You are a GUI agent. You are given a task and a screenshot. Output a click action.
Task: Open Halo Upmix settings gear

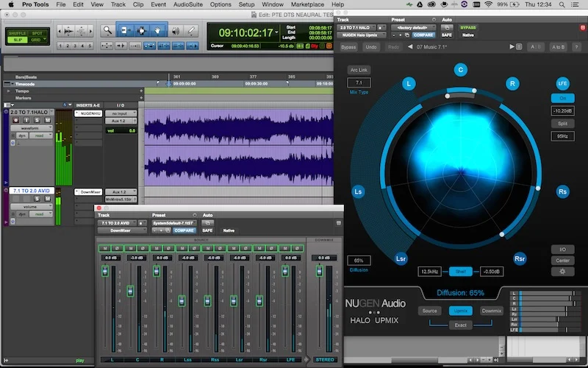tap(562, 271)
